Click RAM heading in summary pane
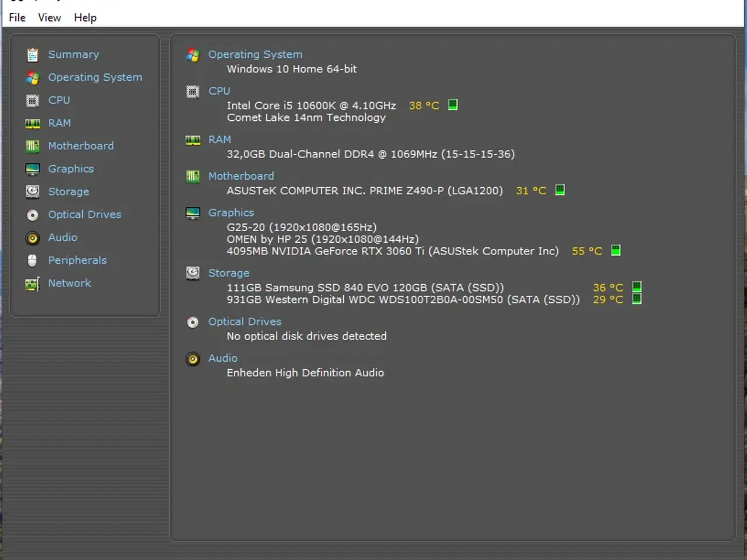 [220, 139]
